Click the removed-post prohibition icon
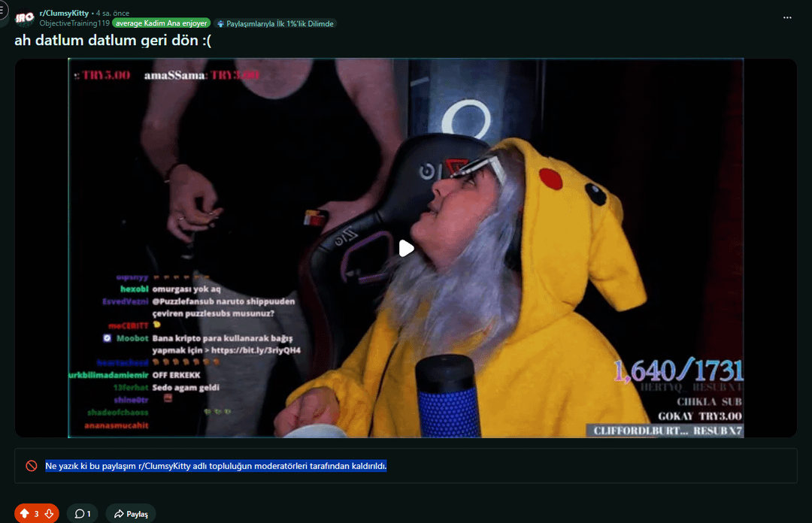This screenshot has height=523, width=812. coord(32,466)
